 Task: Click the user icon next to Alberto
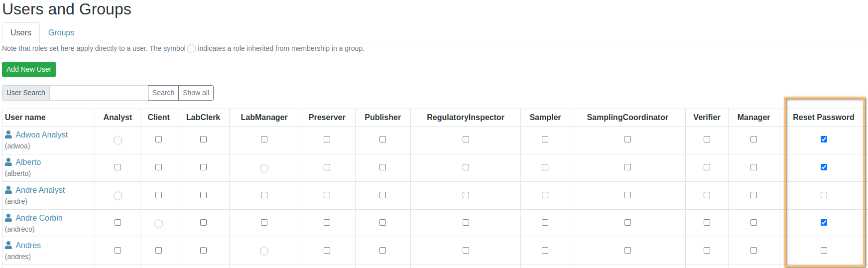pyautogui.click(x=8, y=162)
